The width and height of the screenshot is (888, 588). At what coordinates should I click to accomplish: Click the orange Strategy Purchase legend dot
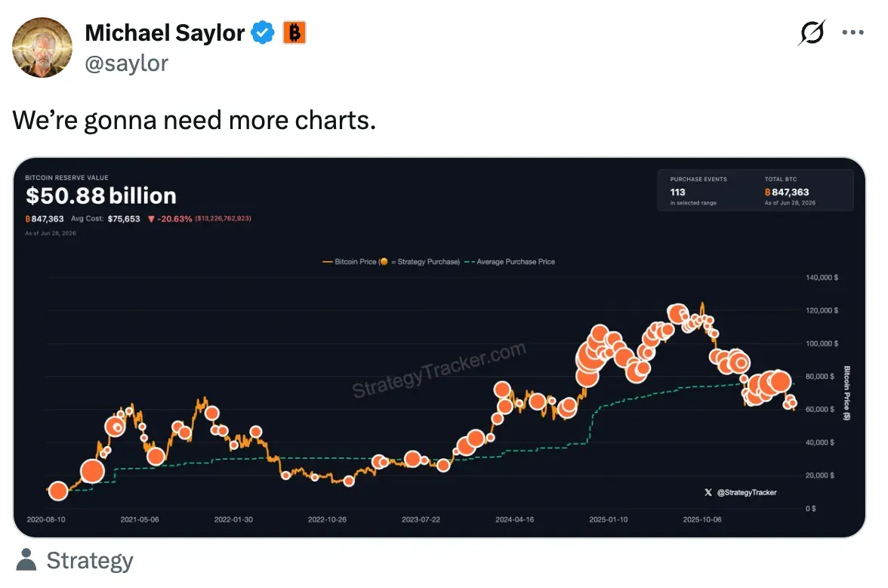384,261
